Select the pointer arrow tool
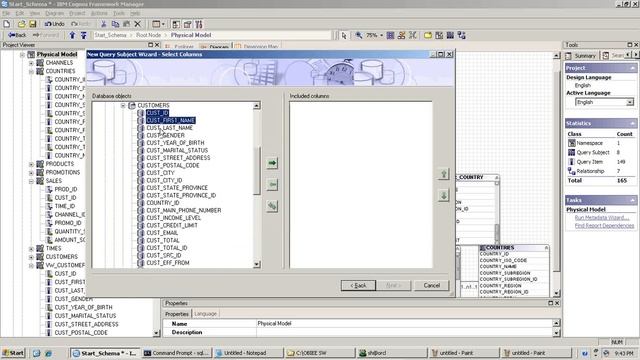The height and width of the screenshot is (360, 640). (x=344, y=36)
